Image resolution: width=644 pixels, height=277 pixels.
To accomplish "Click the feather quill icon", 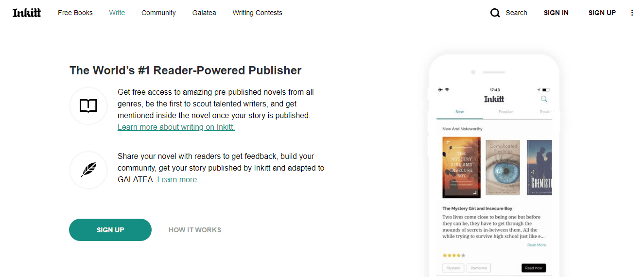I will (88, 170).
